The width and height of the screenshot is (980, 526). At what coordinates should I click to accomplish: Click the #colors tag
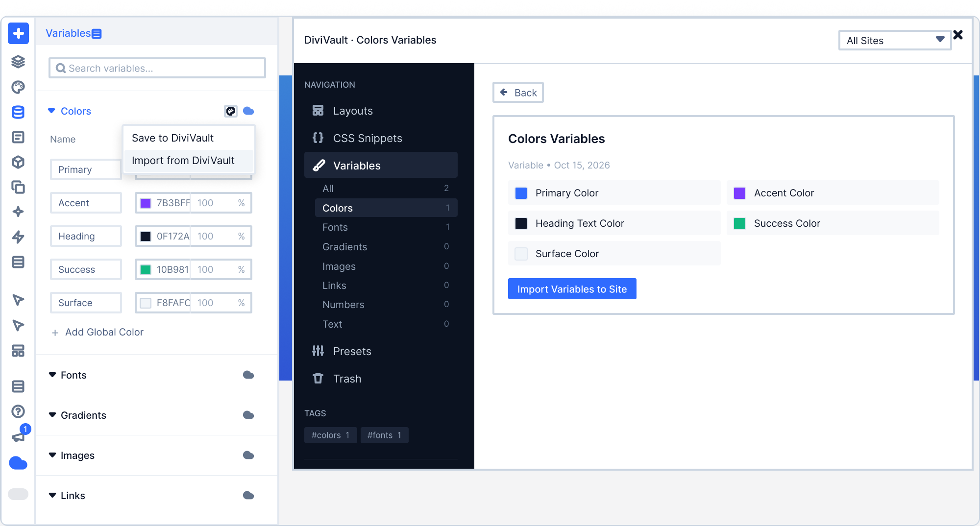(x=331, y=435)
